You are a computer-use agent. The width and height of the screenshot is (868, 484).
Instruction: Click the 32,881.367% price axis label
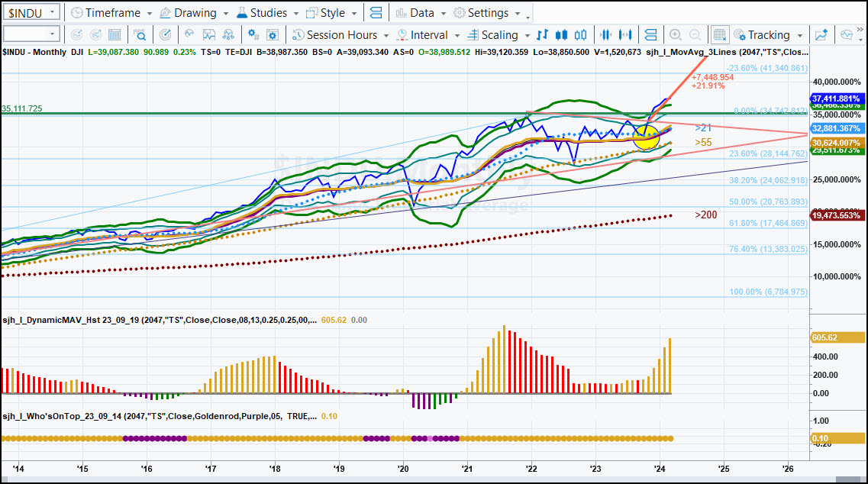[x=836, y=128]
